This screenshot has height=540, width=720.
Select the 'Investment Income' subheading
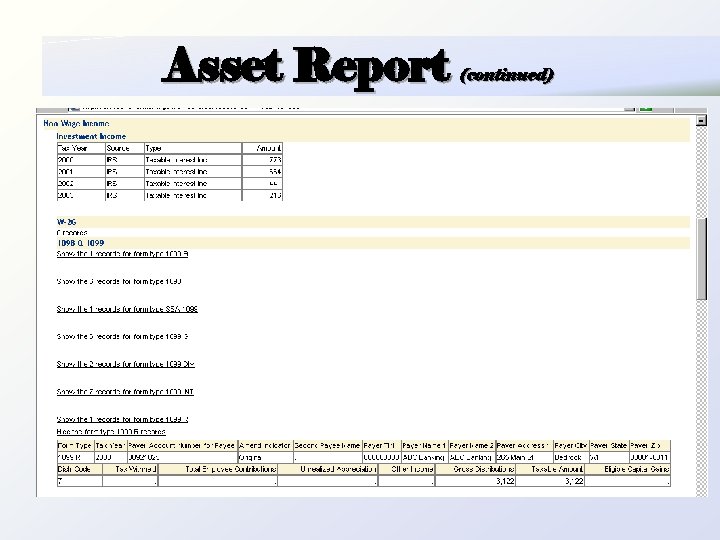pos(91,136)
